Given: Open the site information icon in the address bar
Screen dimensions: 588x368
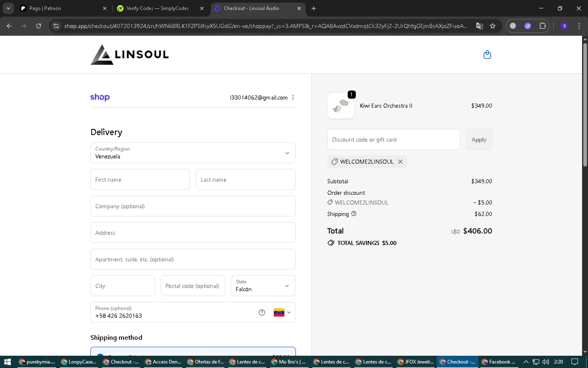Looking at the screenshot, I should 56,26.
